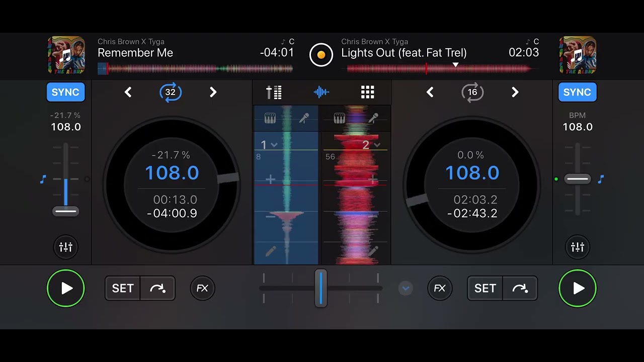Set a cue point on deck 2
The image size is (644, 362).
point(485,288)
